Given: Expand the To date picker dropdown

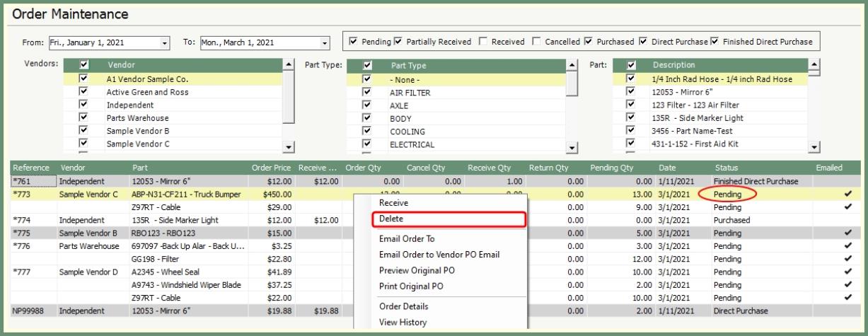Looking at the screenshot, I should pos(325,42).
